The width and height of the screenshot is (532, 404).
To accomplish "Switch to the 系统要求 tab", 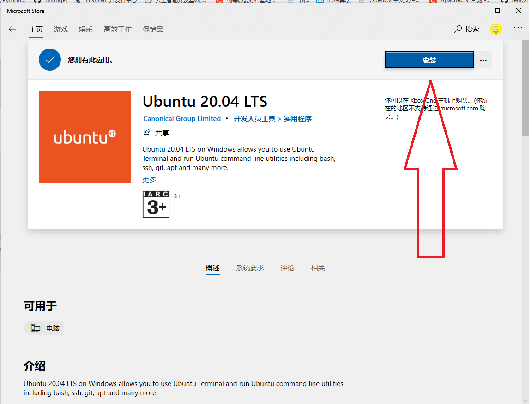I will pos(250,268).
